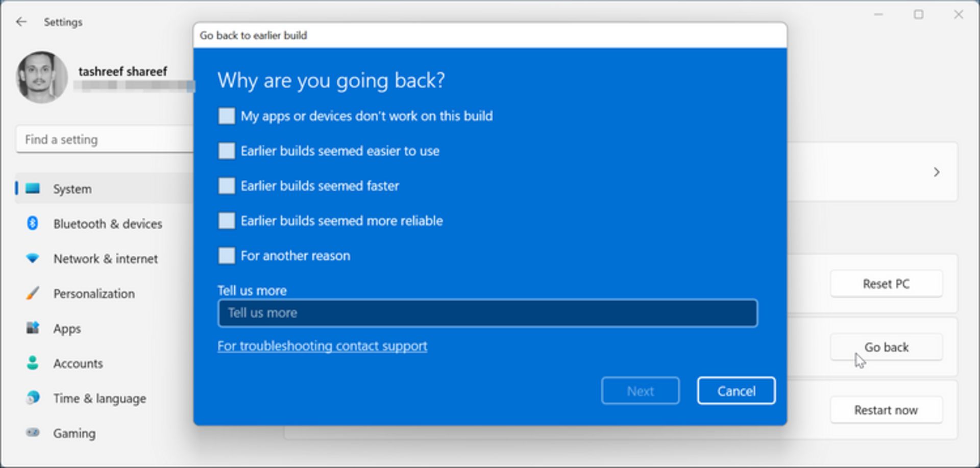Open 'For troubleshooting contact support' link
The image size is (980, 468).
click(x=322, y=346)
